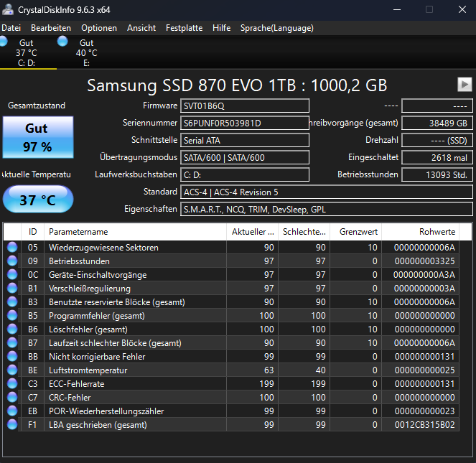Open the Datei menu
Screen dimensions: 476x463
[x=11, y=28]
